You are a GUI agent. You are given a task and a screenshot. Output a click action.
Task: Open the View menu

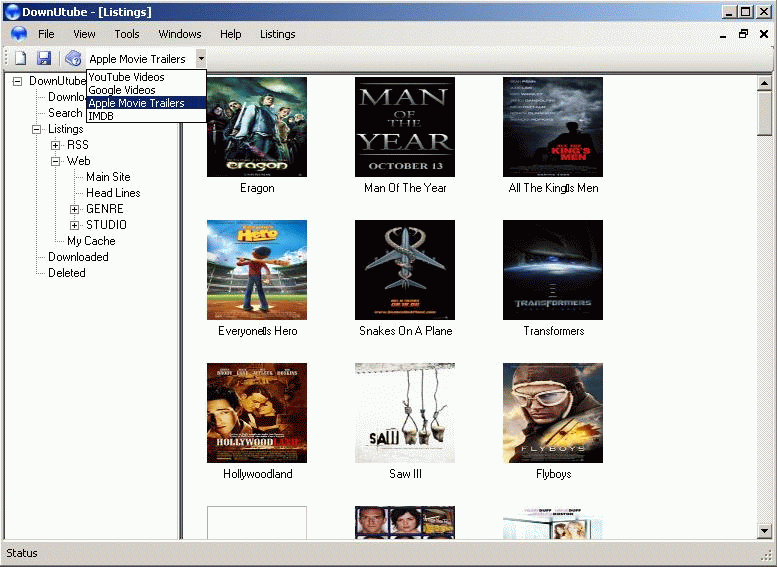pyautogui.click(x=84, y=34)
